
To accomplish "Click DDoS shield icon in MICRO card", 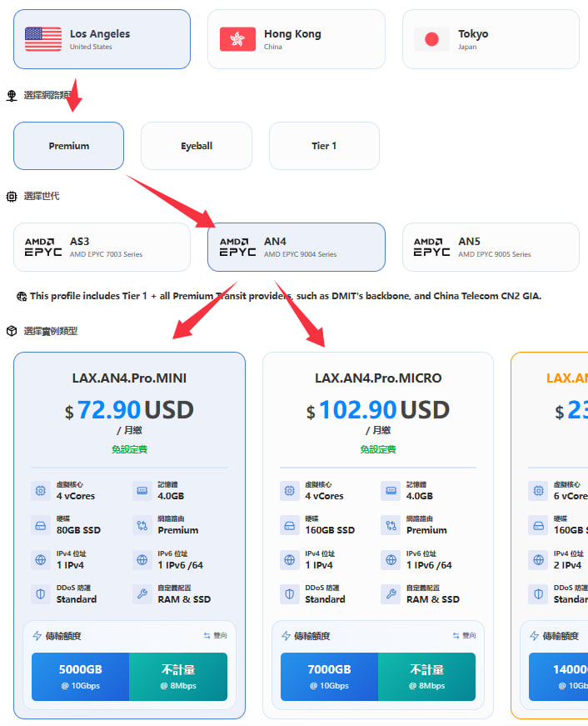I will (290, 594).
